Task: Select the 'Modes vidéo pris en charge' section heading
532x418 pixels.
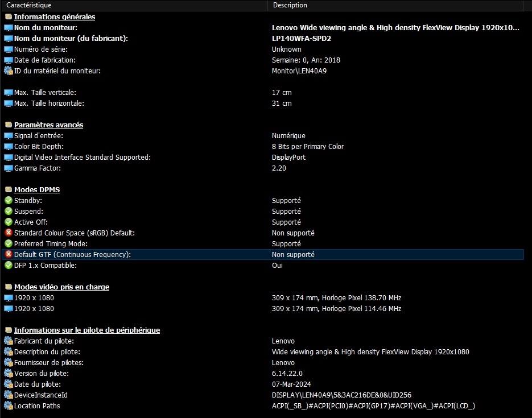Action: (x=62, y=287)
